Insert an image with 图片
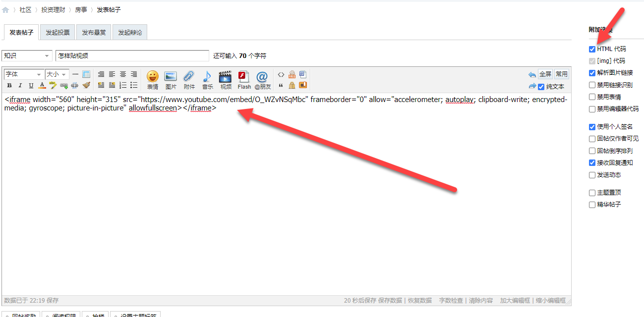The height and width of the screenshot is (317, 644). (x=171, y=80)
